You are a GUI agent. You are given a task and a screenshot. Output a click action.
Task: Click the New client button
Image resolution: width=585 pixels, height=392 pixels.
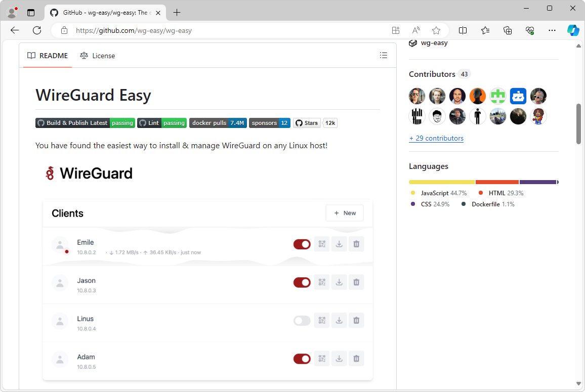[345, 213]
